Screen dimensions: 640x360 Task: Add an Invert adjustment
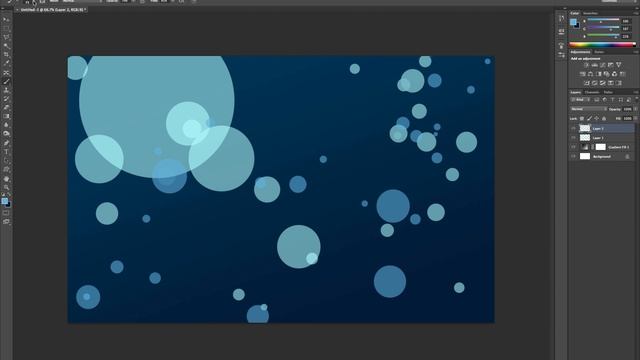[x=587, y=83]
